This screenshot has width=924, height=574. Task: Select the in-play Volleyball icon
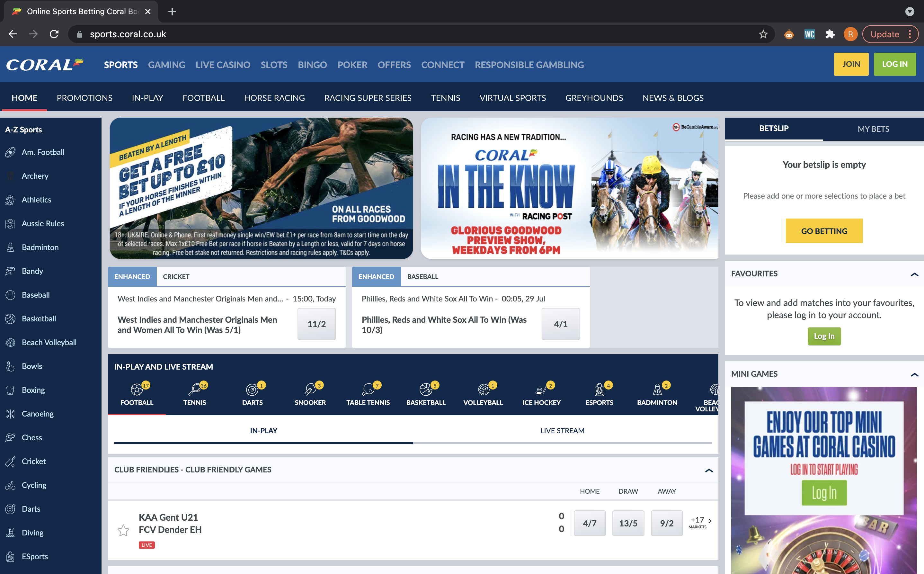click(484, 389)
